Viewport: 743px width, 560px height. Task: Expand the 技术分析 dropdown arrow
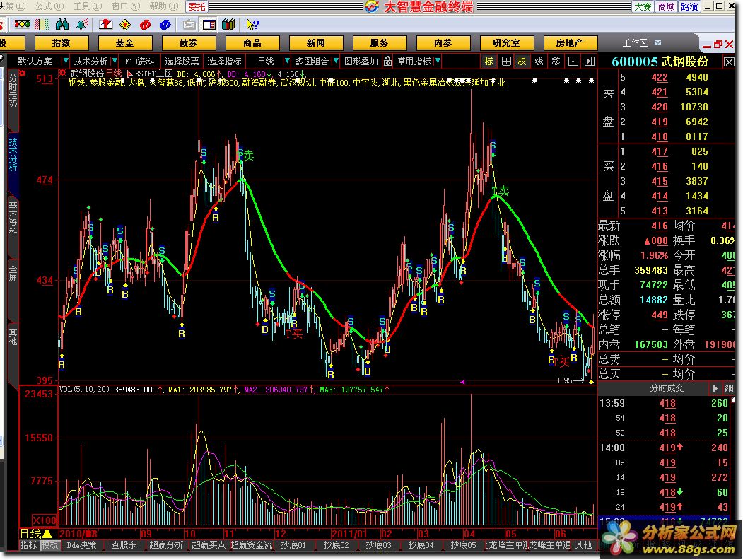click(x=115, y=61)
